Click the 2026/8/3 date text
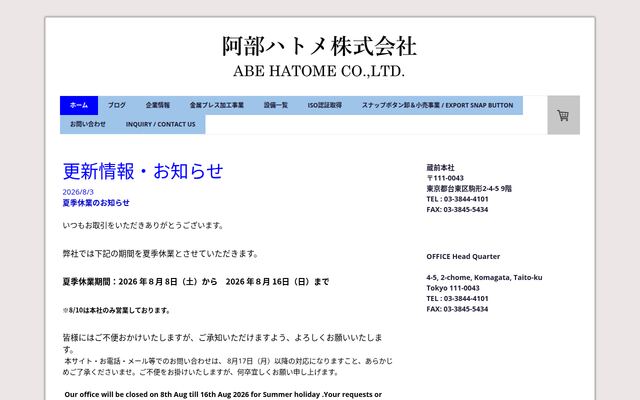640x400 pixels. 78,192
